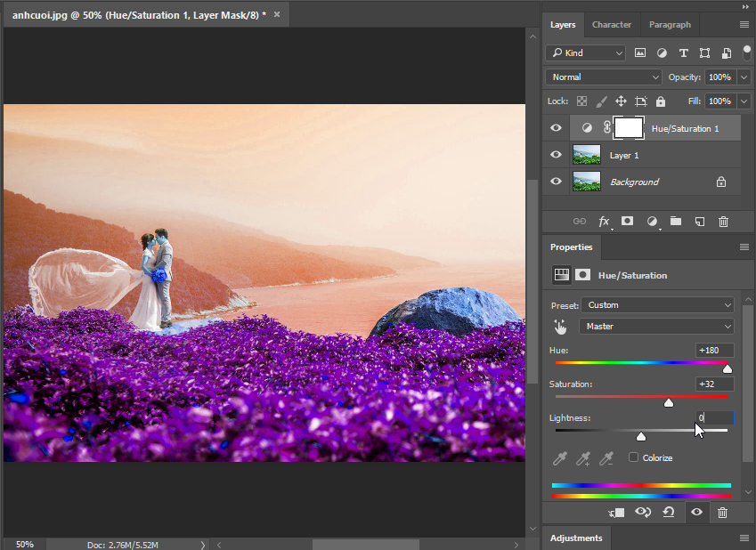Click the Saturation slider handle
Viewport: 756px width, 550px height.
coord(668,402)
